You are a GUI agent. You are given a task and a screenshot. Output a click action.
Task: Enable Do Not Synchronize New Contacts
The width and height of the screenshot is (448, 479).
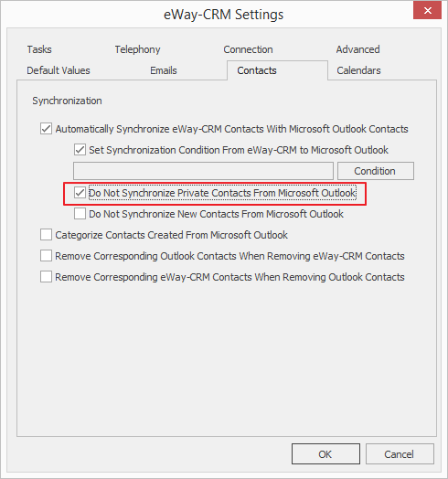pyautogui.click(x=80, y=214)
